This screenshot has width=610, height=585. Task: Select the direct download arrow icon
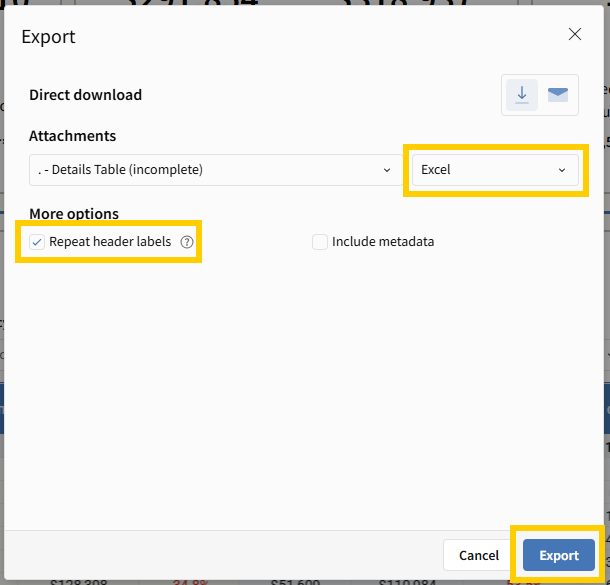click(522, 95)
